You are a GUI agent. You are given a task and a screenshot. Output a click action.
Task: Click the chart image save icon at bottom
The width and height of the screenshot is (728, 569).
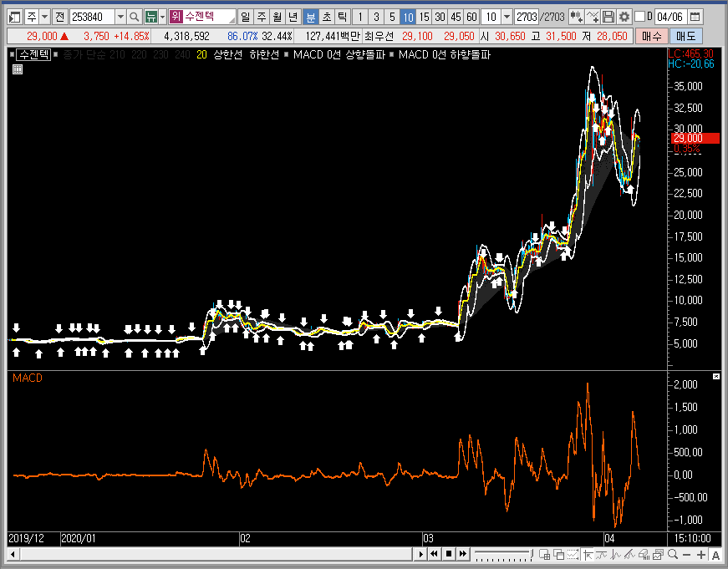coord(658,554)
